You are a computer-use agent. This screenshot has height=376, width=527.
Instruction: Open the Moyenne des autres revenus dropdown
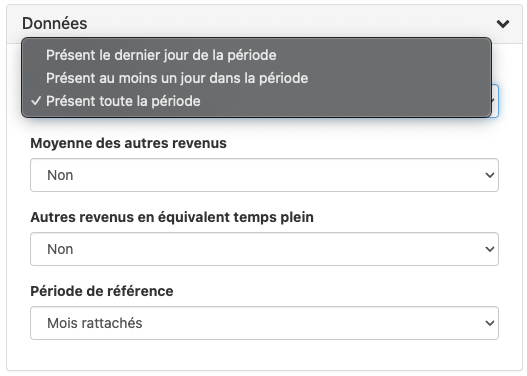(264, 175)
